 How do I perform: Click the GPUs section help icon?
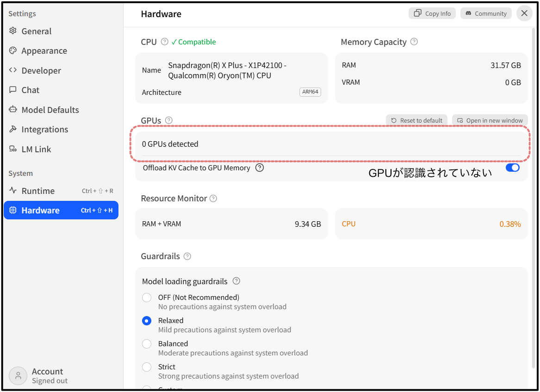point(169,120)
